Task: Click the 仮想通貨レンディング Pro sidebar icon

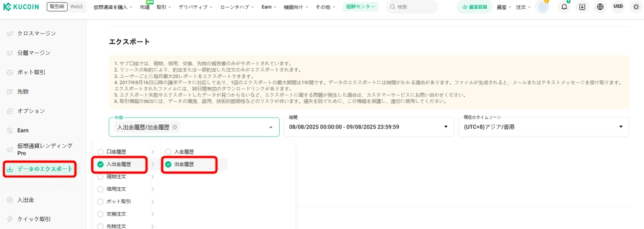Action: pos(10,150)
